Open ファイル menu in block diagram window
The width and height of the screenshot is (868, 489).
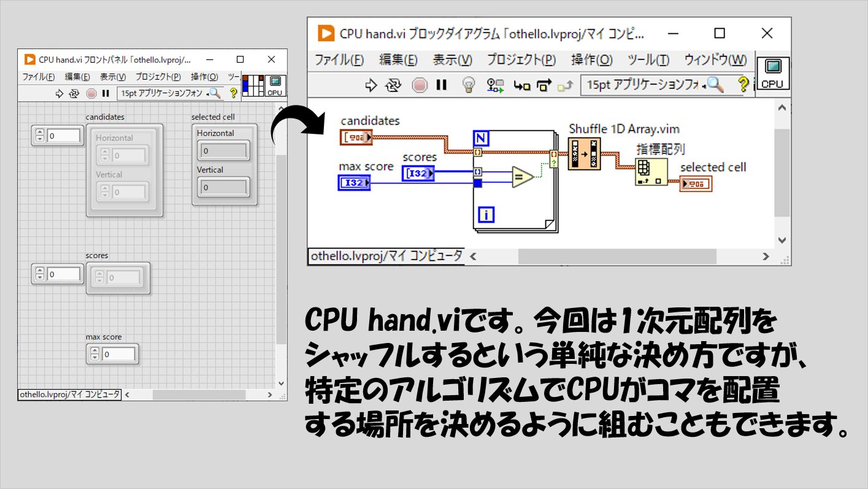tap(339, 60)
